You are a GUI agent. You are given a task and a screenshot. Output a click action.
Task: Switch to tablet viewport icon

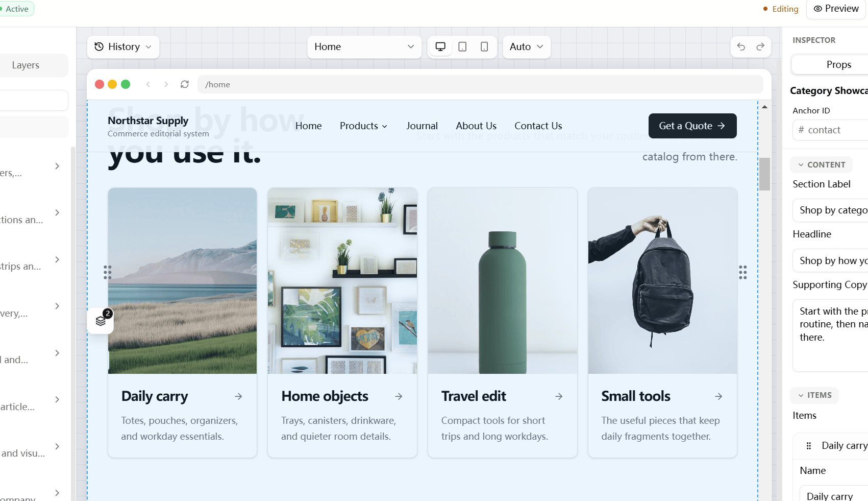click(462, 46)
